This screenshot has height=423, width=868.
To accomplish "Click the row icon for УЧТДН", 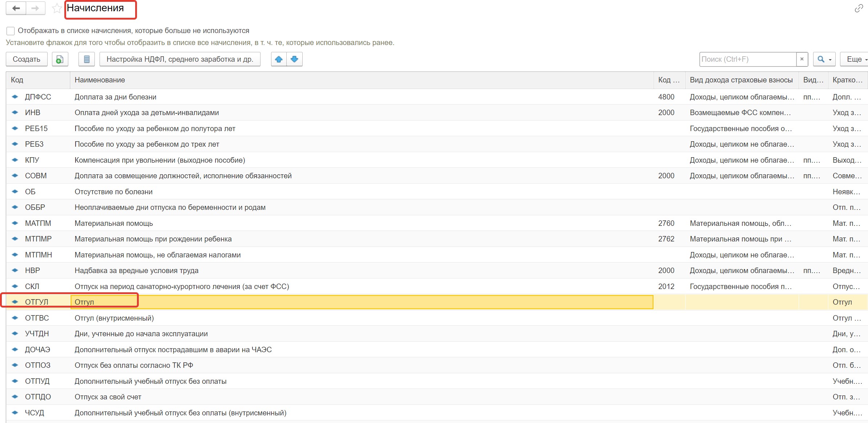I will (15, 334).
